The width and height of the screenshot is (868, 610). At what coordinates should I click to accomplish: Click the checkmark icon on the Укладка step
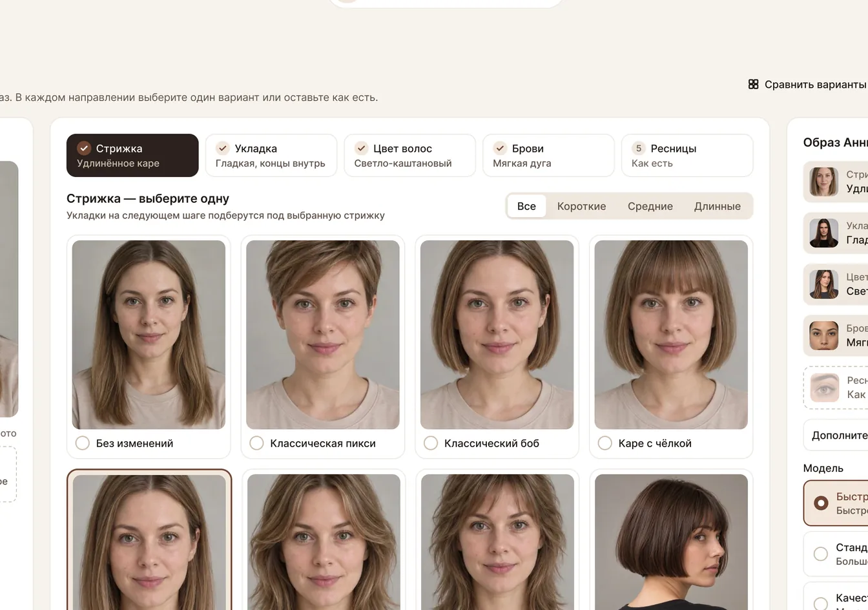[223, 148]
